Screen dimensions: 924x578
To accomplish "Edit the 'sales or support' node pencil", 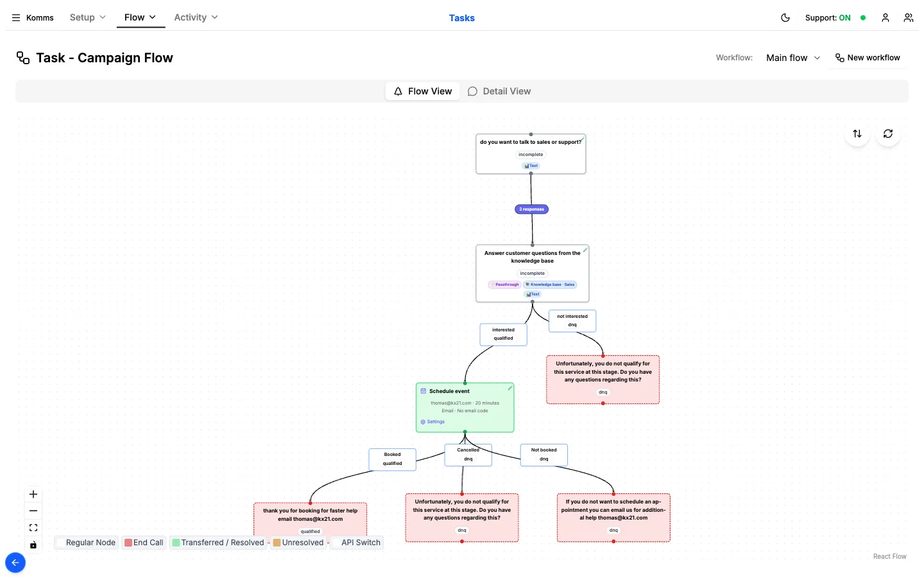I will coord(583,138).
